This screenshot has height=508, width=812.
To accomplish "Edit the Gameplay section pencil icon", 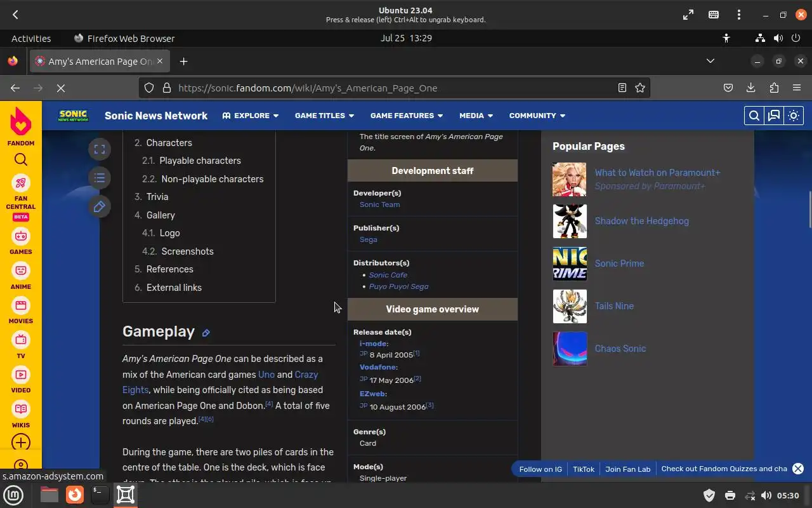I will [206, 333].
